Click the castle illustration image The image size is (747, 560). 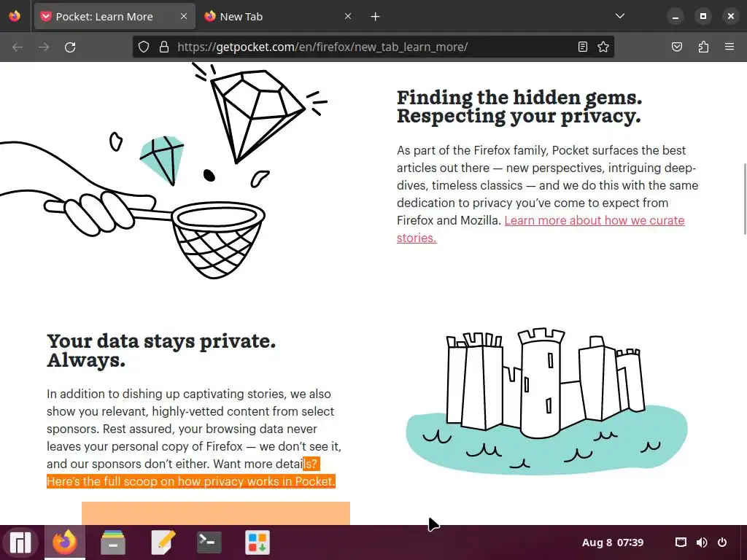pyautogui.click(x=546, y=402)
